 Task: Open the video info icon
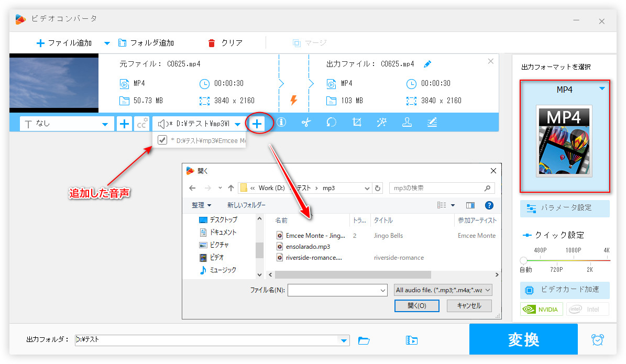pos(281,123)
